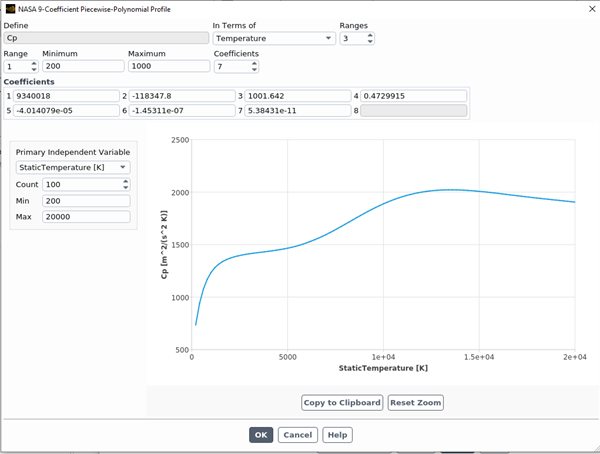
Task: Expand the StaticTemperature [K] variable dropdown
Action: [x=73, y=167]
